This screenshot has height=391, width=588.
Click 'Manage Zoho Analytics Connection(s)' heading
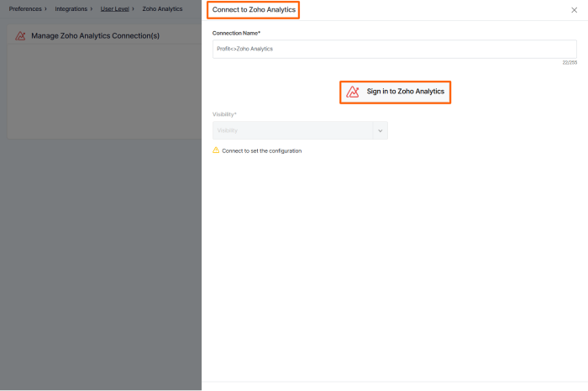point(95,35)
